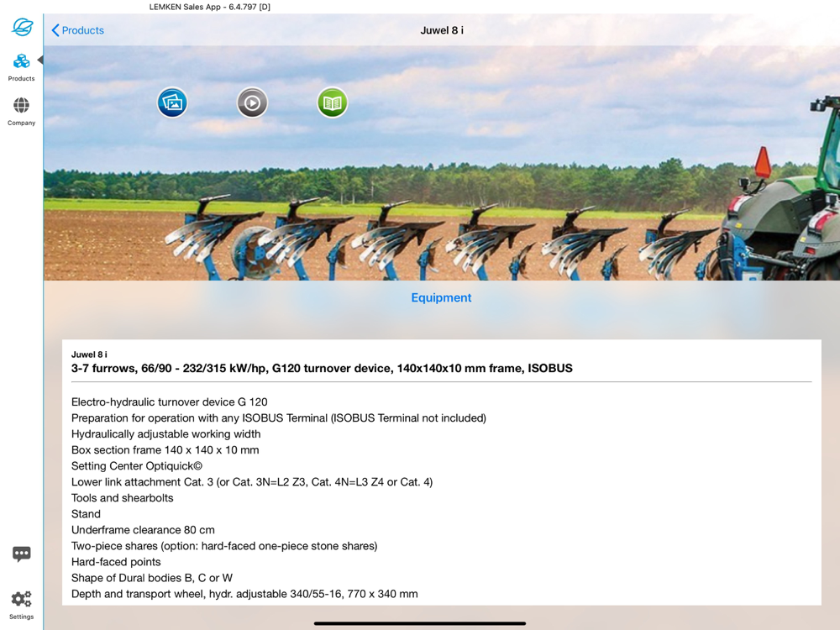
Task: Click 'Tools and shearbolts' line
Action: (x=122, y=498)
